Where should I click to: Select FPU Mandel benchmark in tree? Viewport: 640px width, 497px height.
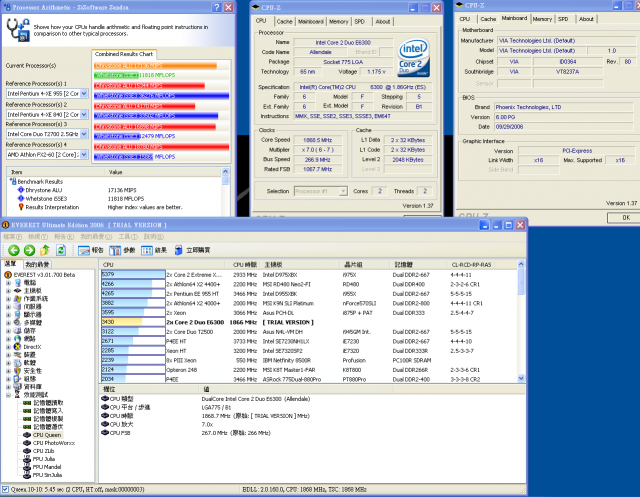coord(47,467)
